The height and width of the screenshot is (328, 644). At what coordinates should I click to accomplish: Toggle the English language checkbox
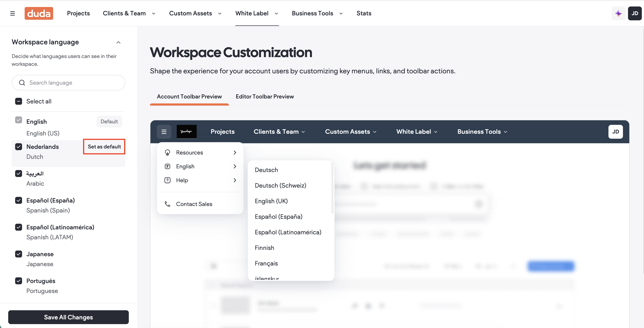(19, 120)
